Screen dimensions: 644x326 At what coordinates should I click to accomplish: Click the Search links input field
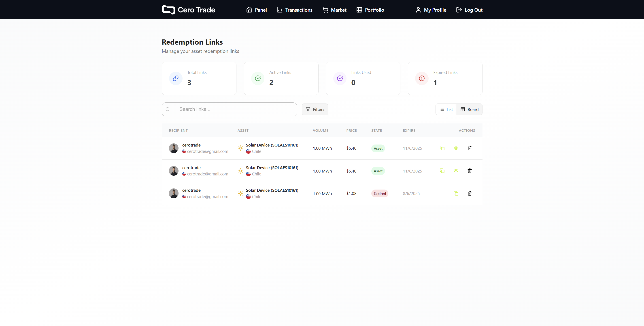(235, 109)
